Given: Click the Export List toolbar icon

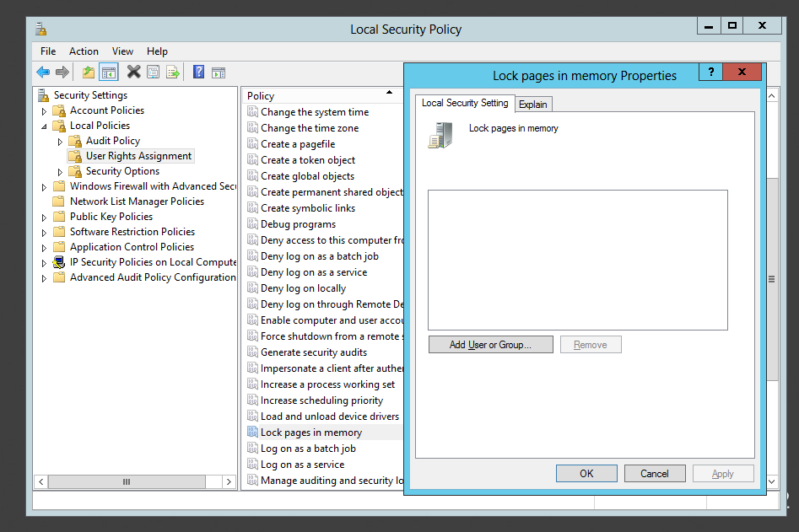Looking at the screenshot, I should pos(173,73).
